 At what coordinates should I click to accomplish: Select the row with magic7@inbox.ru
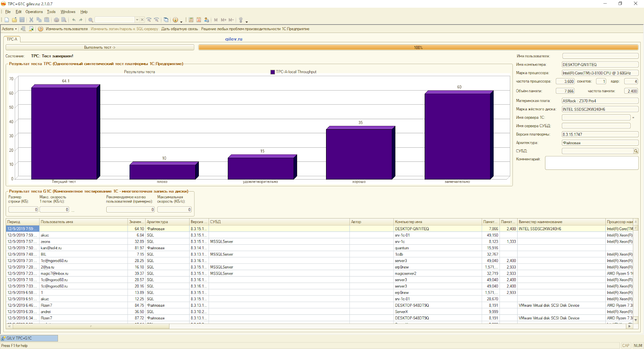click(320, 273)
